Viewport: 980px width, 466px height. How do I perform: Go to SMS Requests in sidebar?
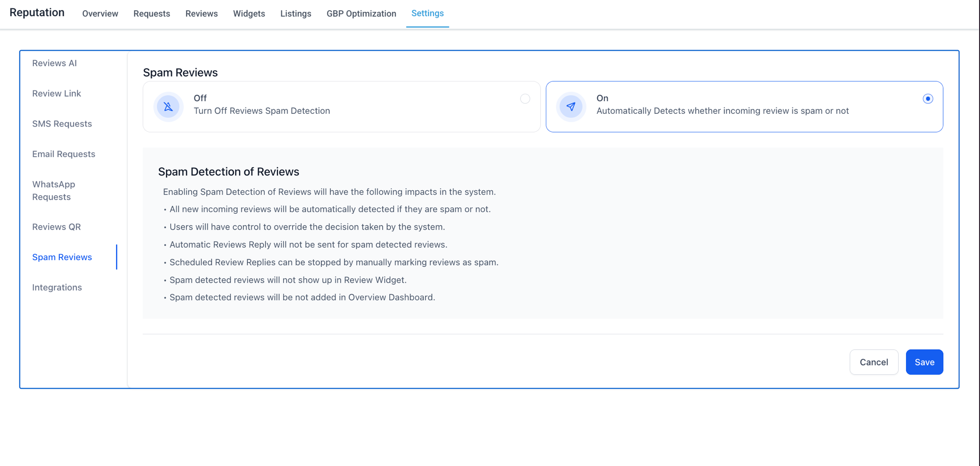click(x=62, y=124)
